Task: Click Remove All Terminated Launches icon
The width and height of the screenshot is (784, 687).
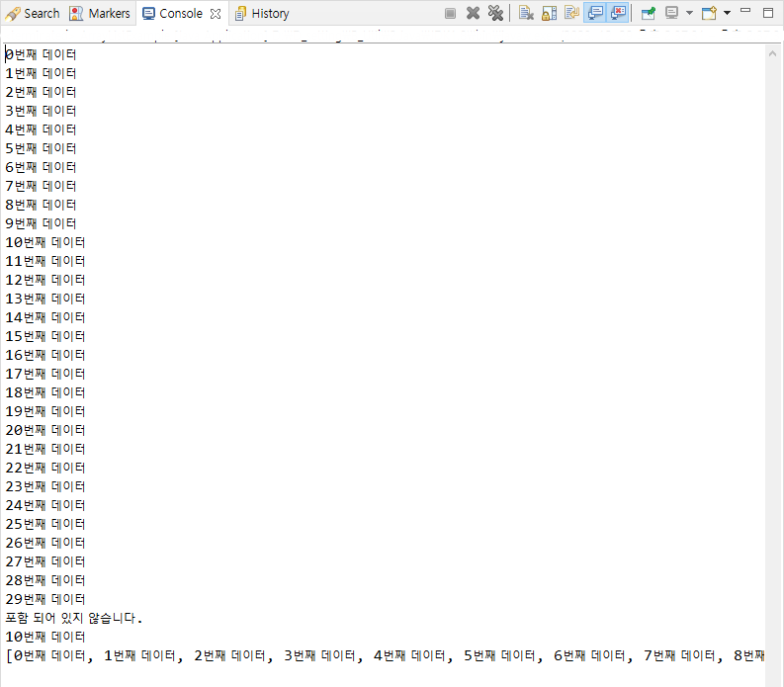Action: (495, 13)
